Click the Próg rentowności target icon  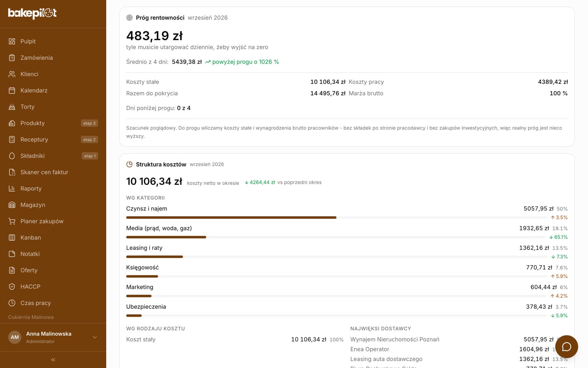coord(129,18)
